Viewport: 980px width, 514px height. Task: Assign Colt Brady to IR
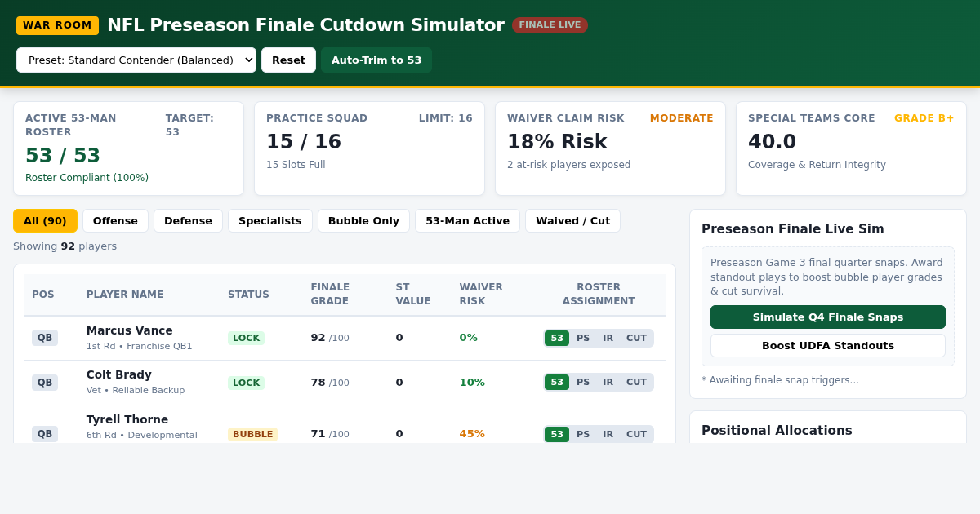[608, 382]
